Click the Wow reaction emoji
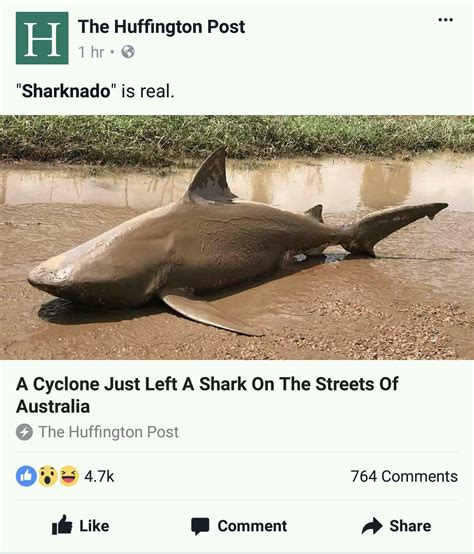Screen dimensions: 474x554 (x=48, y=476)
